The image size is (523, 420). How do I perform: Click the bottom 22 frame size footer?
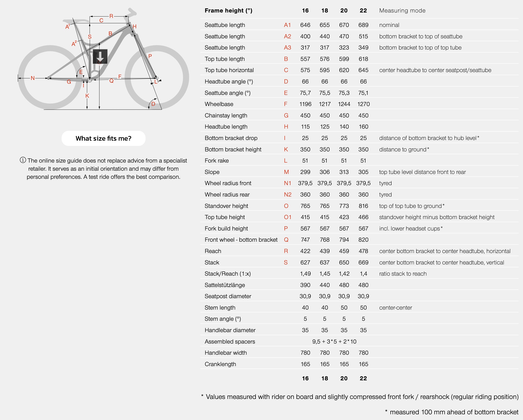(x=363, y=378)
